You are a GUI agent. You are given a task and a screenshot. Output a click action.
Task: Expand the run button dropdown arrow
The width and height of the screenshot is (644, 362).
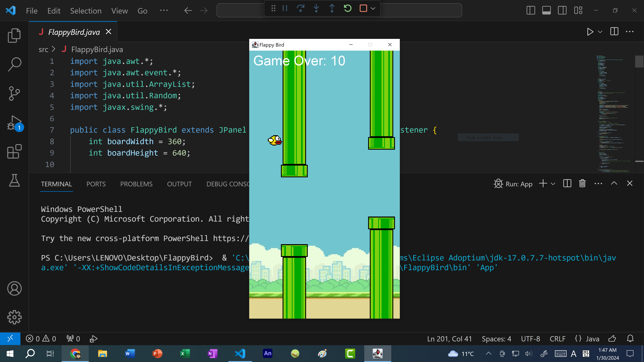click(600, 32)
